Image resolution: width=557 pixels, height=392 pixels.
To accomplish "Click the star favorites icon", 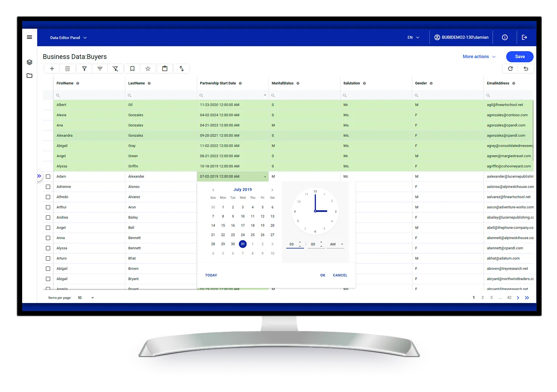I will point(148,69).
